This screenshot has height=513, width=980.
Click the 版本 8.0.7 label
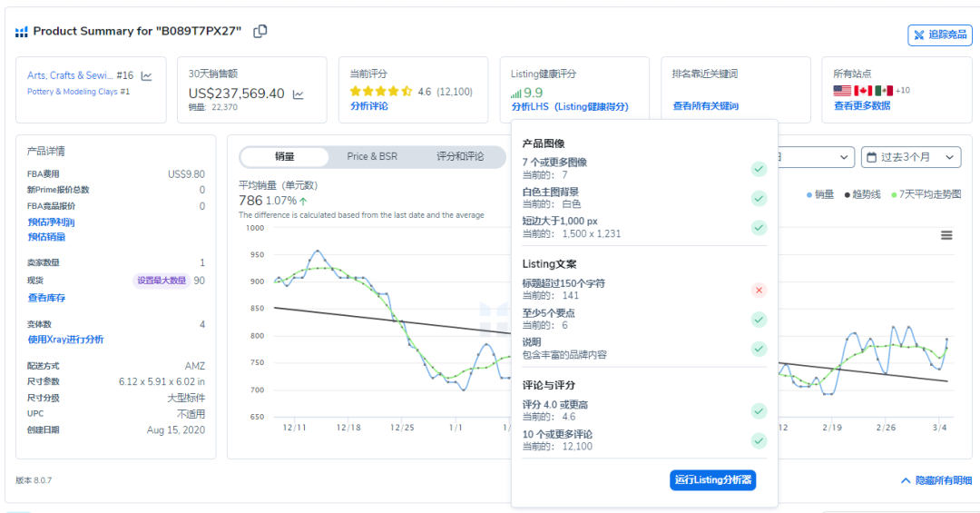pos(34,480)
